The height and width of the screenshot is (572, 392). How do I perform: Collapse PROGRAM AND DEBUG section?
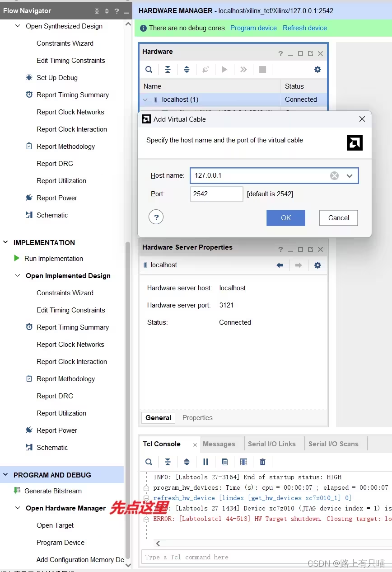click(x=6, y=475)
